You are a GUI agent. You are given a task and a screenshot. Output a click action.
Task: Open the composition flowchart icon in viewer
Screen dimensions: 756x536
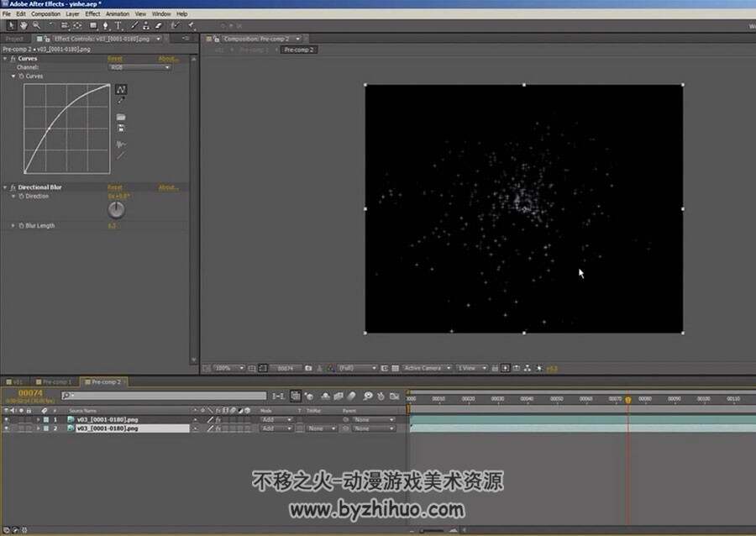pos(528,368)
